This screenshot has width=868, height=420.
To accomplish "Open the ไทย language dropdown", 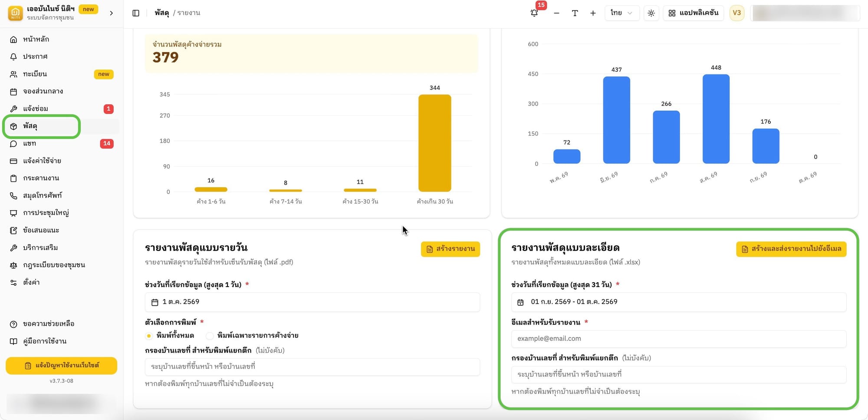I will (621, 13).
